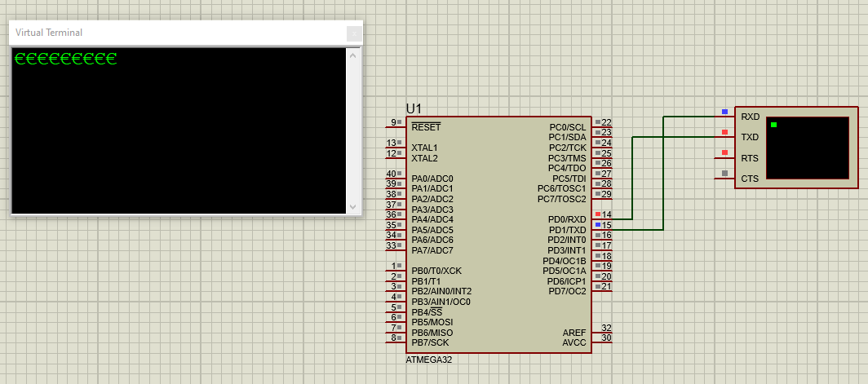Click the AREF pin 32 on ATMEGA32
The image size is (868, 384).
point(602,331)
